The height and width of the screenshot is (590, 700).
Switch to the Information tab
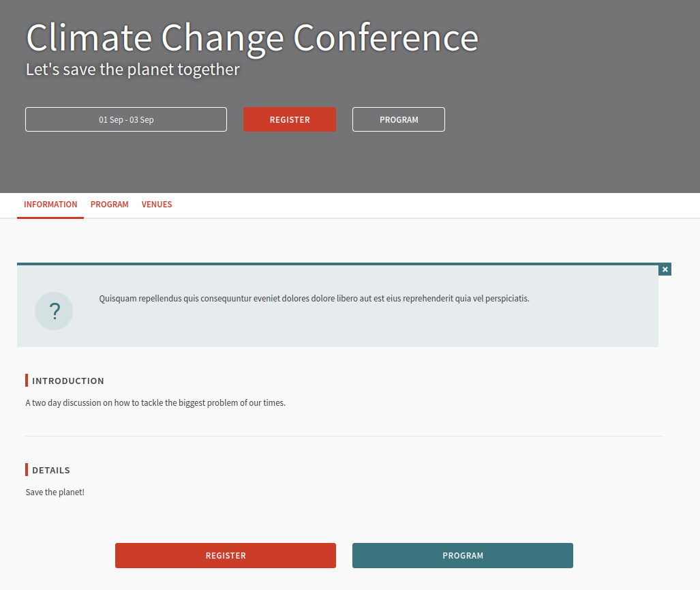50,205
